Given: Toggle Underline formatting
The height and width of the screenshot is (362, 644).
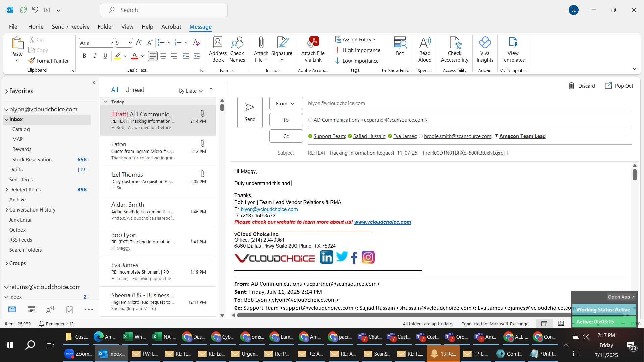Looking at the screenshot, I should click(x=105, y=56).
